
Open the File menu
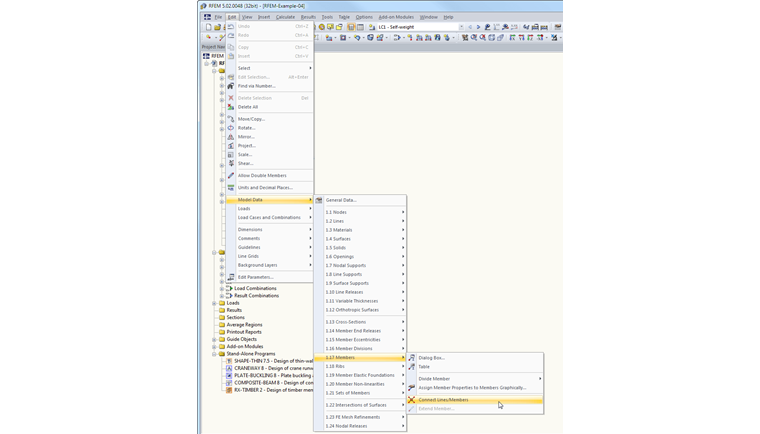tap(218, 17)
